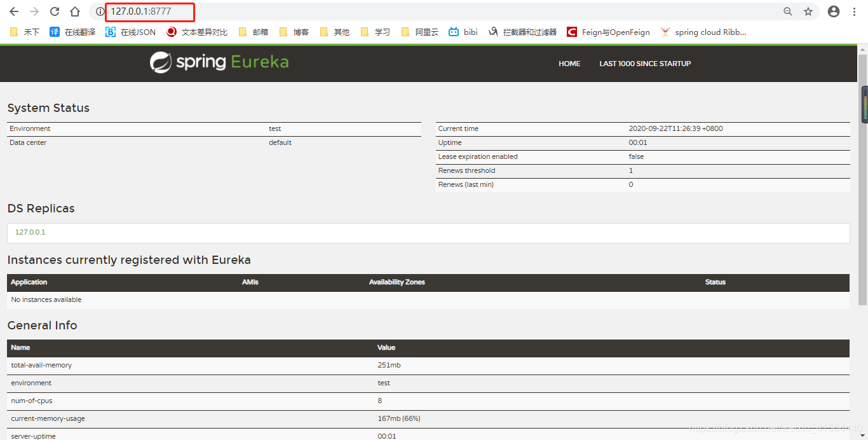Click inside the address bar
Image resolution: width=868 pixels, height=440 pixels.
coord(150,11)
